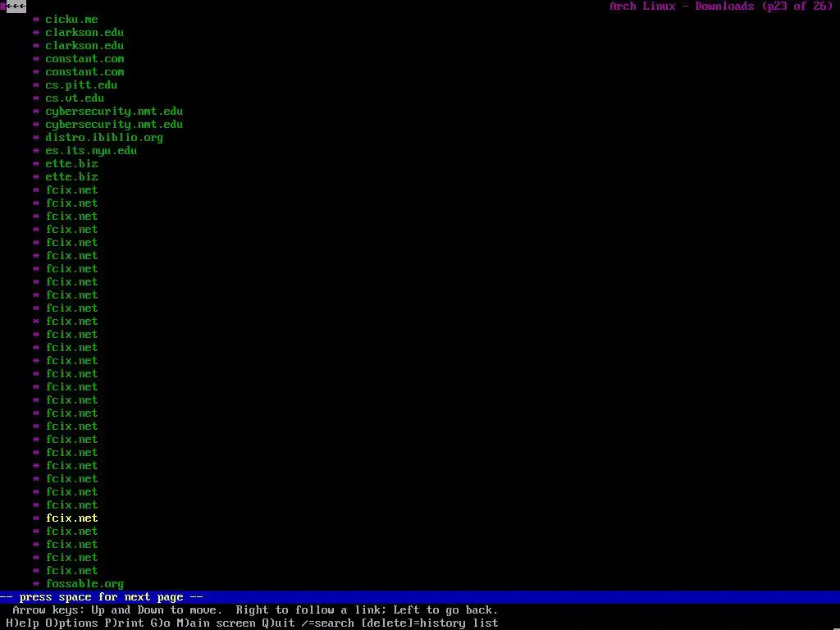Open the cs.vt.edu mirror link
840x630 pixels.
coord(75,98)
